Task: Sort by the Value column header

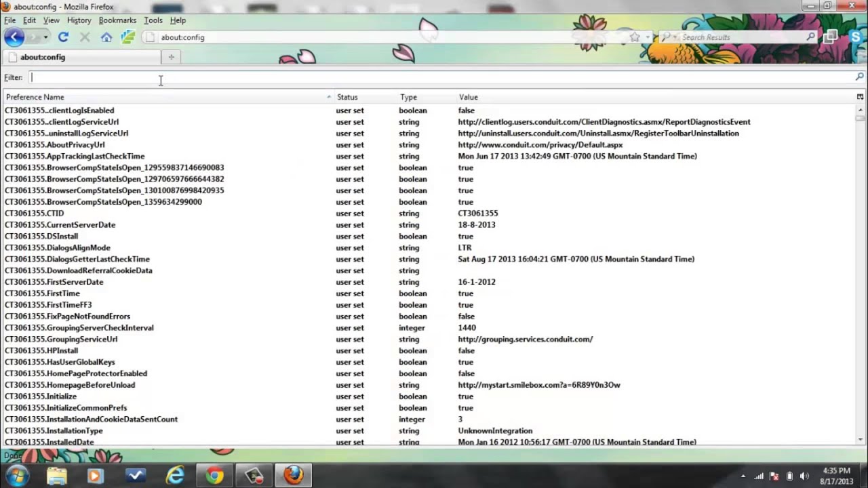Action: [656, 97]
